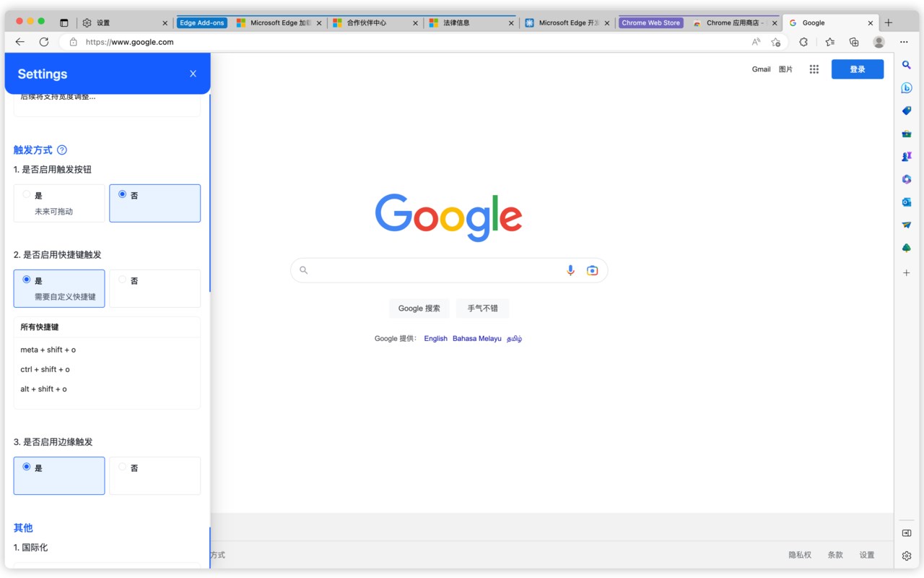Switch to the 法律信息 tab

(x=470, y=22)
